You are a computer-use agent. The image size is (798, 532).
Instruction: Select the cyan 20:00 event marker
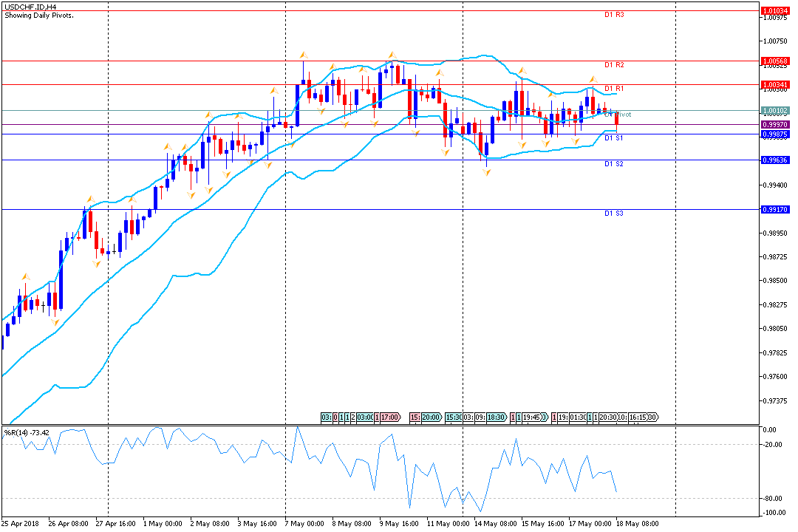click(x=431, y=417)
